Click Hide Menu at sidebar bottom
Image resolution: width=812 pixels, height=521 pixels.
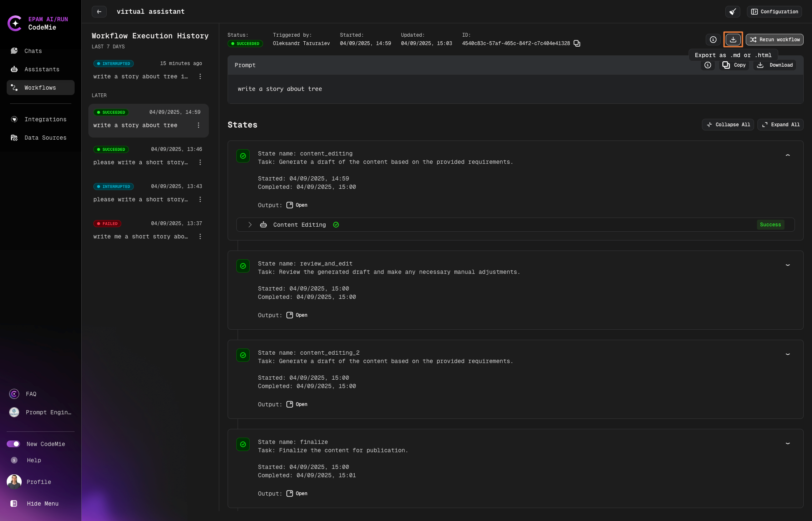[42, 503]
